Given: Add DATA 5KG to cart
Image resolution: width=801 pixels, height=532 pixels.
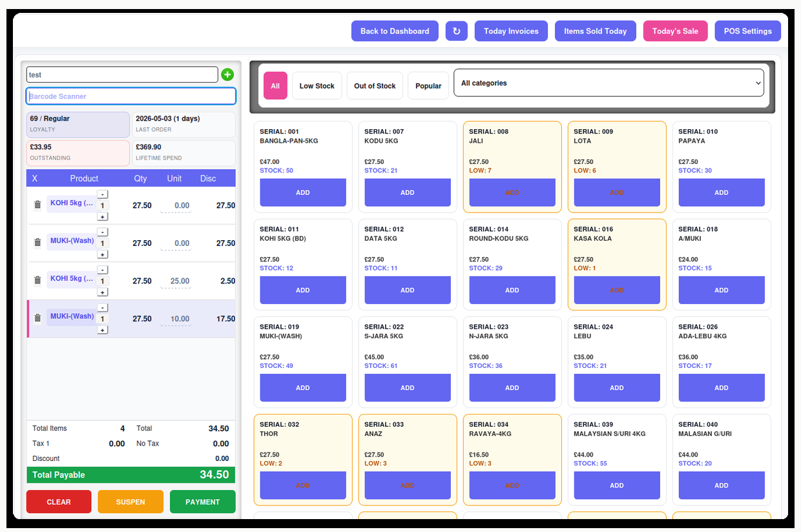Looking at the screenshot, I should [x=408, y=290].
